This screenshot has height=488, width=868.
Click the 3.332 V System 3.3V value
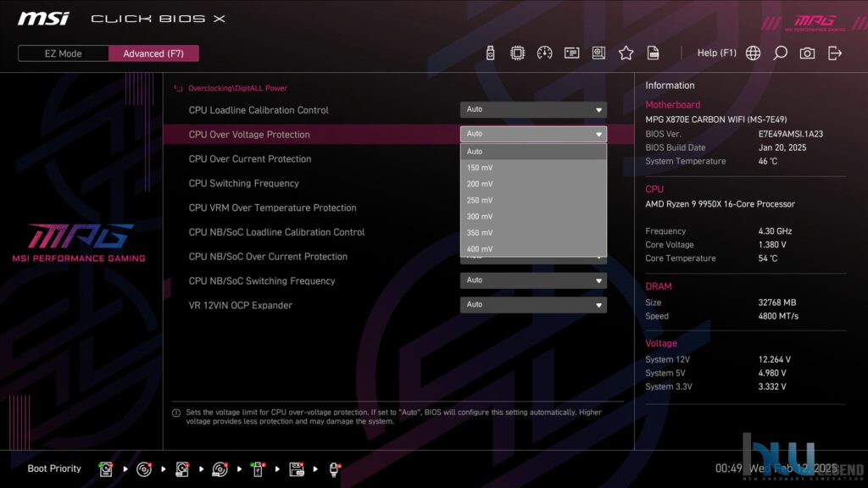[x=772, y=386]
